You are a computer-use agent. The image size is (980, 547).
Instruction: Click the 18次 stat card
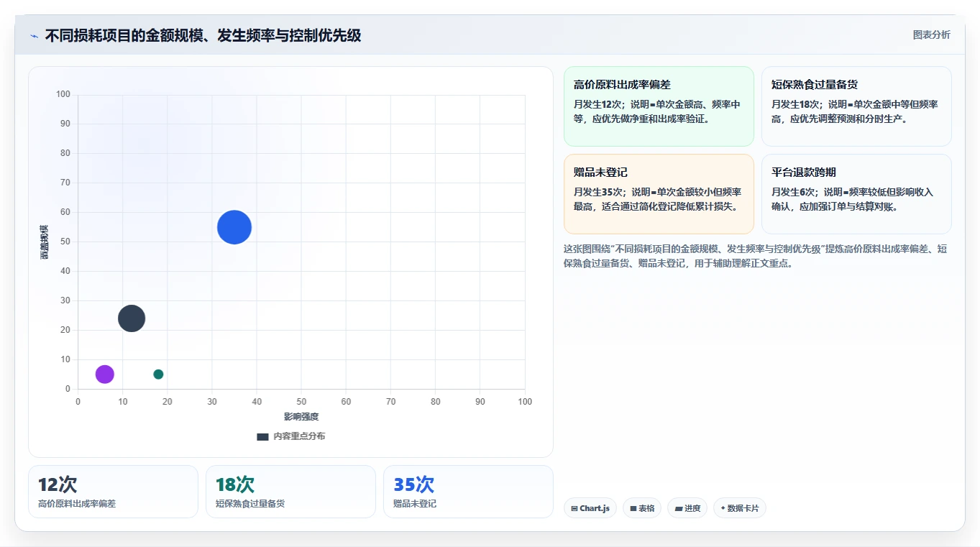[290, 492]
